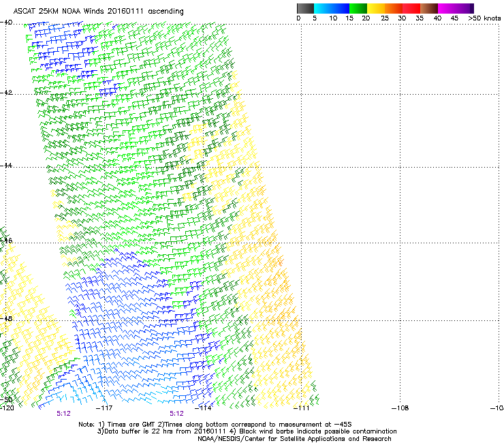Click the '-48' latitude axis label
This screenshot has width=504, height=443.
point(6,318)
